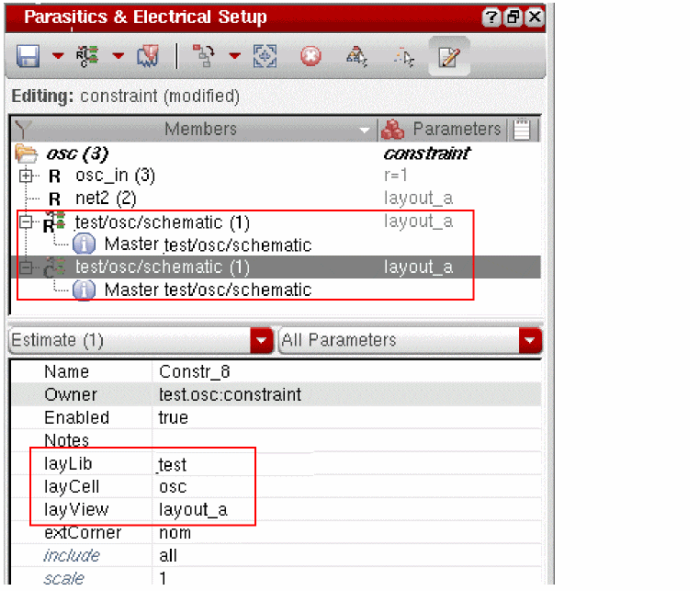The width and height of the screenshot is (700, 591).
Task: Click the Members column header
Action: 199,130
